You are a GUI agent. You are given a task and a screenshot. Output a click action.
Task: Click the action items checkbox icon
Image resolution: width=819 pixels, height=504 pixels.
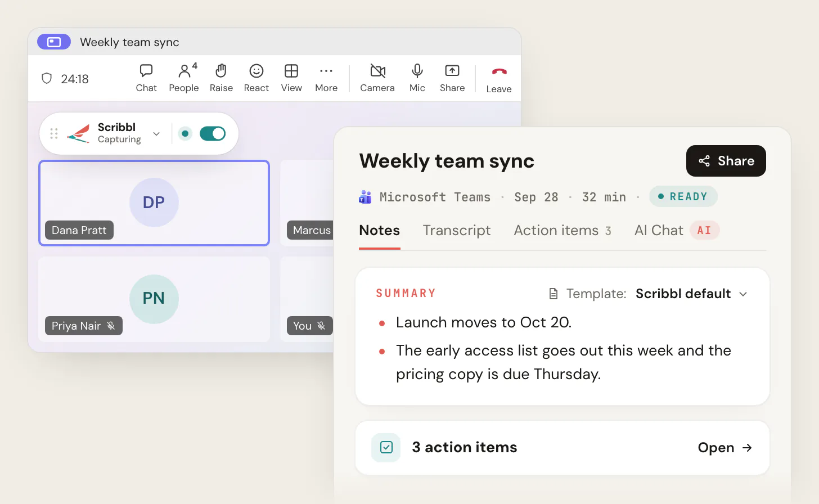[386, 447]
